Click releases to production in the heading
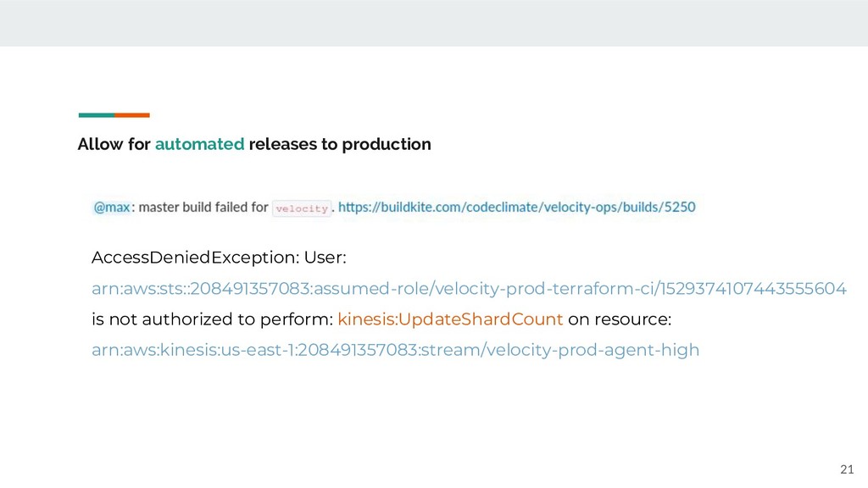The height and width of the screenshot is (488, 868). tap(340, 144)
